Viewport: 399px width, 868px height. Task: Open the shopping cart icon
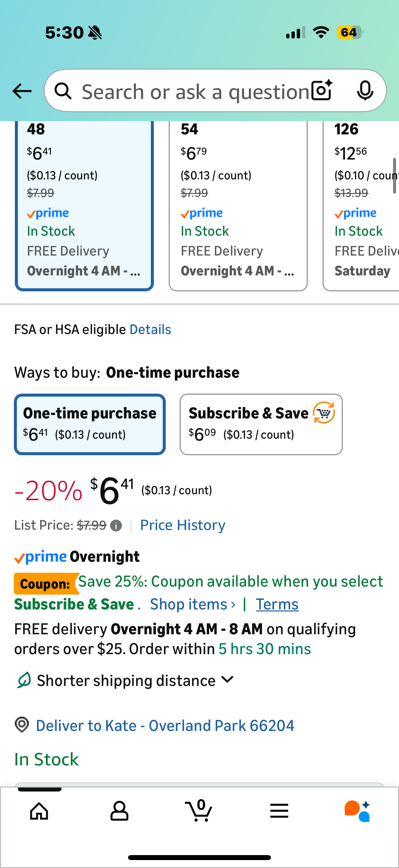[x=199, y=811]
